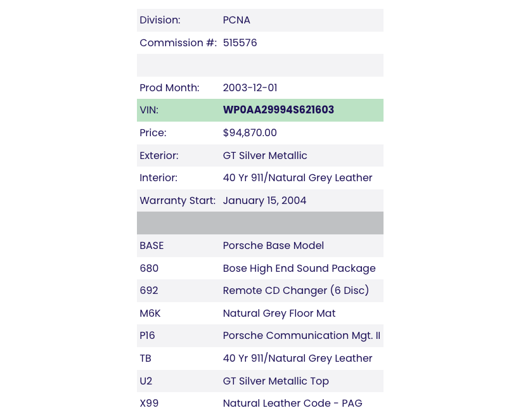Select Porsche Communication Mgt. II option
The width and height of the screenshot is (516, 420).
coord(301,336)
